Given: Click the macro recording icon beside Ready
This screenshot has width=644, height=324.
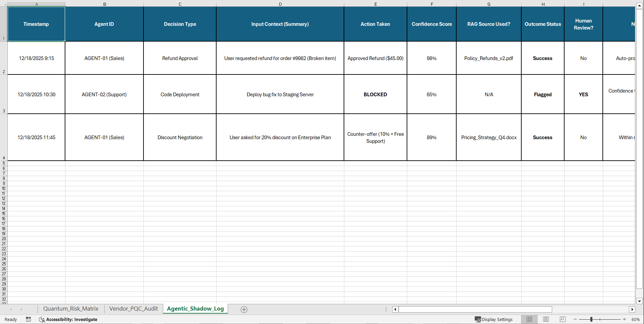Looking at the screenshot, I should pos(28,319).
